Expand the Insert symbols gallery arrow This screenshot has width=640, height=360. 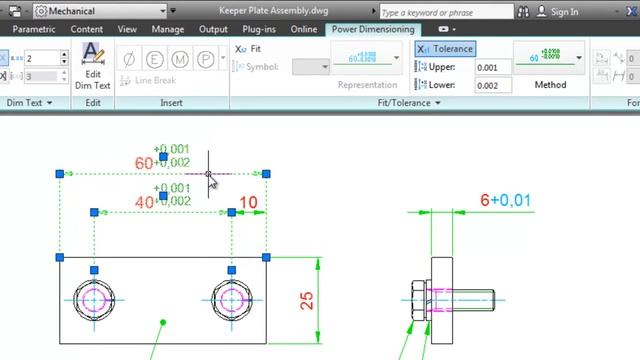(x=223, y=58)
